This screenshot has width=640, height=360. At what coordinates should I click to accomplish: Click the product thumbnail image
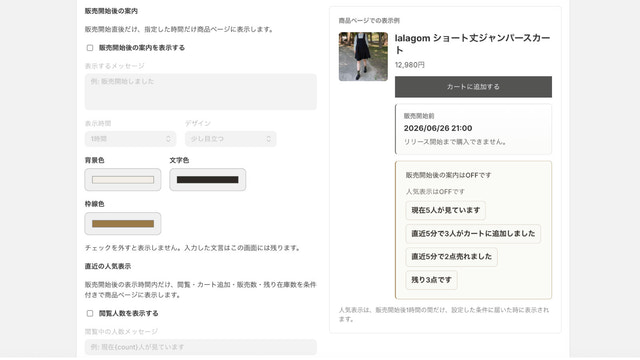point(363,57)
